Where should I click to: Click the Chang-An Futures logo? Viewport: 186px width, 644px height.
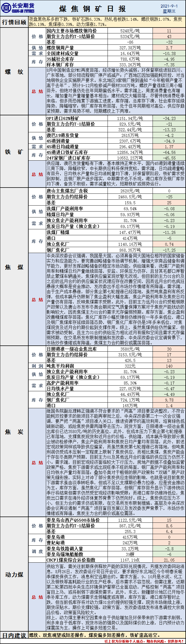coord(18,8)
